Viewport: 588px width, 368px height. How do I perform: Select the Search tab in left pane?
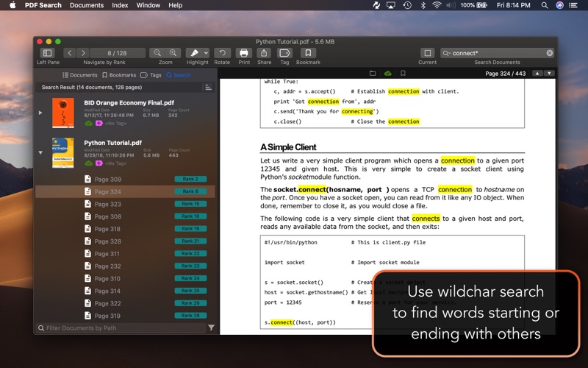179,75
